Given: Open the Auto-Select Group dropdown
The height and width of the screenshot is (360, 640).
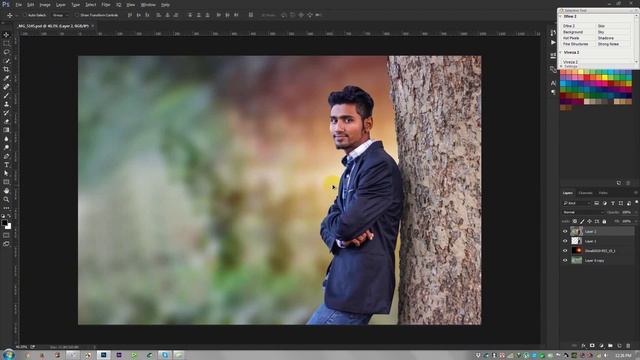Looking at the screenshot, I should 60,15.
